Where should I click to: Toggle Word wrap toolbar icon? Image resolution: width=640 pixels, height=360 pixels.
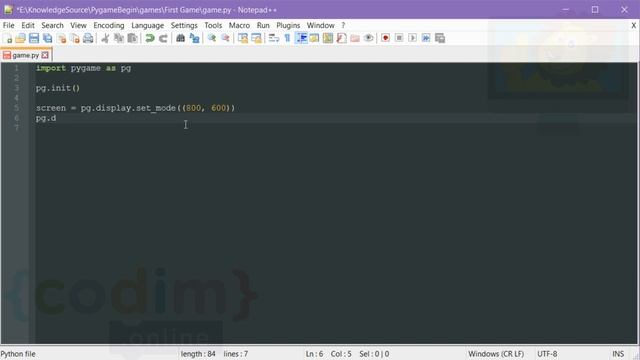tap(273, 38)
